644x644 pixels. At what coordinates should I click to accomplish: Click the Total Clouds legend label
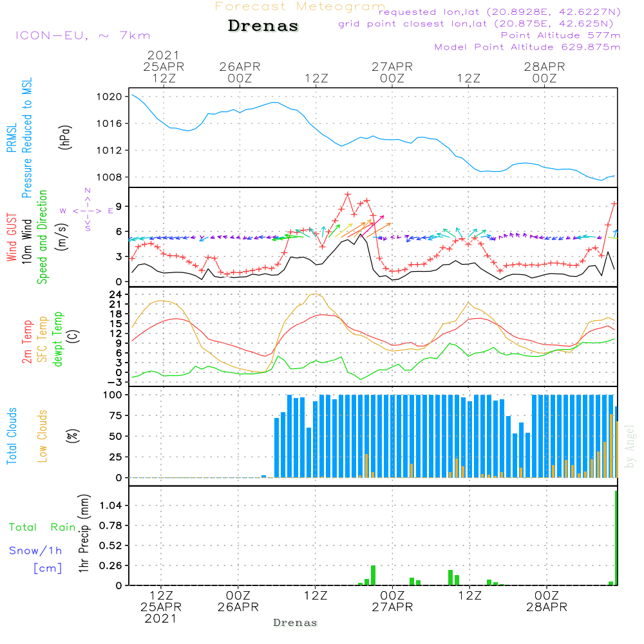(12, 436)
